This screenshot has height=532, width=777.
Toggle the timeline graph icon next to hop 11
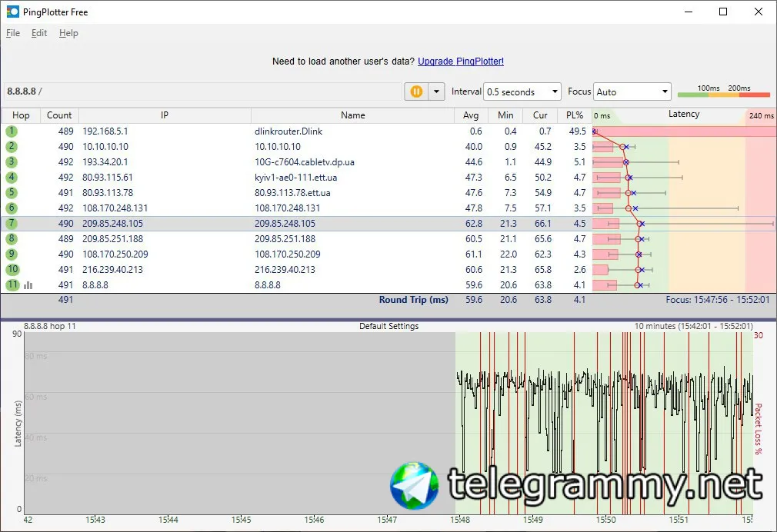28,285
